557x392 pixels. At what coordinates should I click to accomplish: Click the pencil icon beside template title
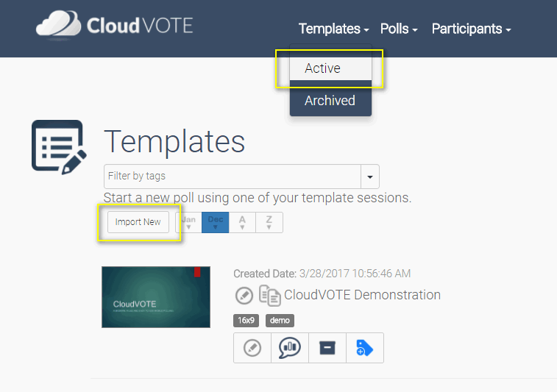244,296
